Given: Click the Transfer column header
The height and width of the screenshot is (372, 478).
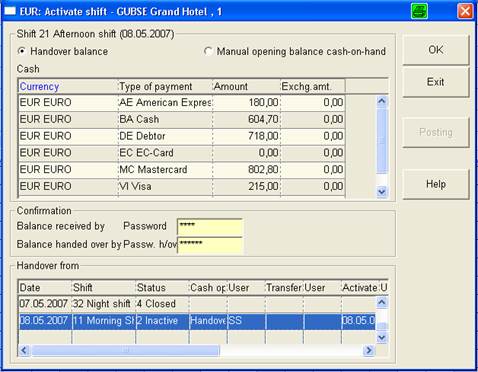Looking at the screenshot, I should 284,287.
